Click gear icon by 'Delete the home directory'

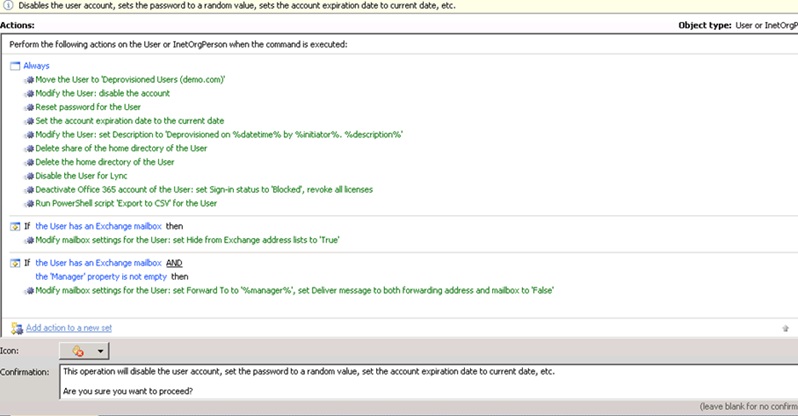tap(30, 162)
